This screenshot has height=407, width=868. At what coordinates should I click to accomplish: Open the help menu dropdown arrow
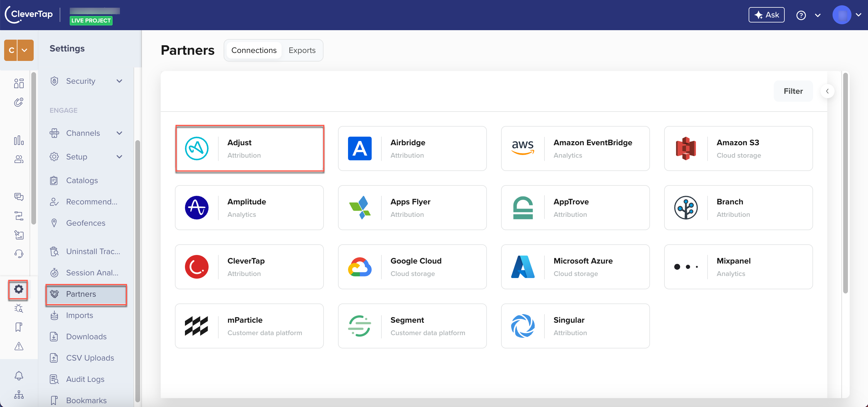818,15
